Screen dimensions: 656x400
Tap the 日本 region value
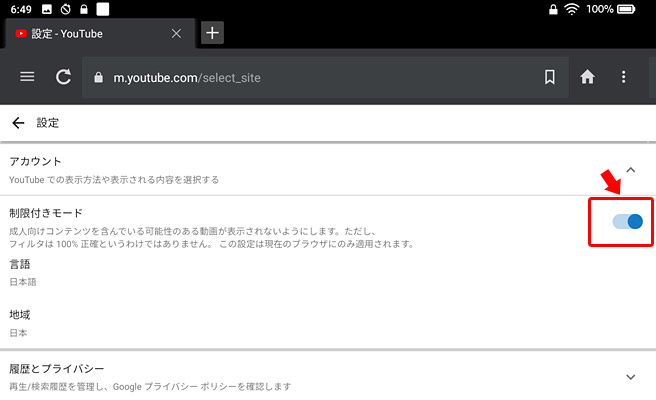click(x=18, y=333)
